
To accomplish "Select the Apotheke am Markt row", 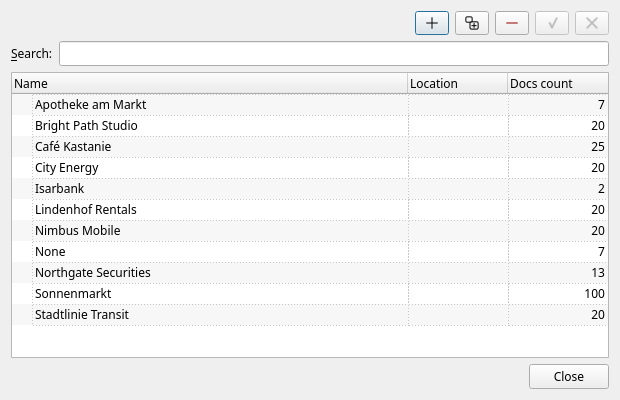I will tap(310, 105).
